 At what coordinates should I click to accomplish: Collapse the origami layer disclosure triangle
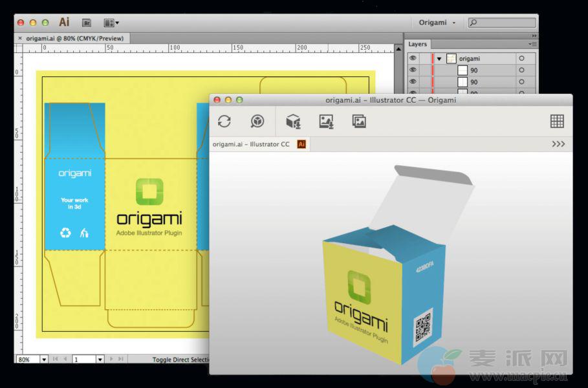[439, 58]
